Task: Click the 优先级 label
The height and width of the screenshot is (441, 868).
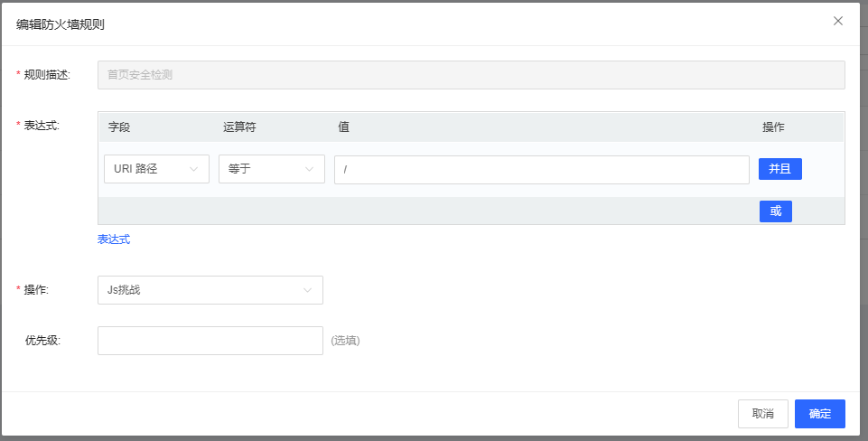Action: 42,341
